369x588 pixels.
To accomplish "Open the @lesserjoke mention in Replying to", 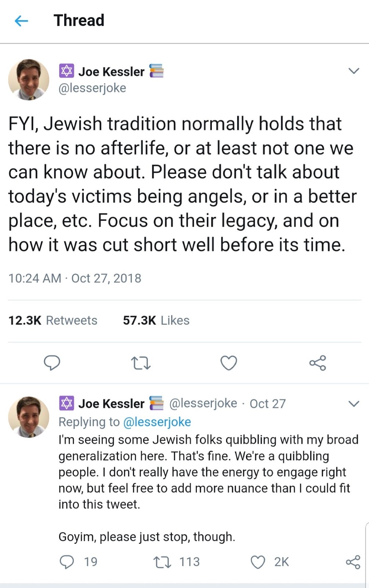I will [157, 422].
